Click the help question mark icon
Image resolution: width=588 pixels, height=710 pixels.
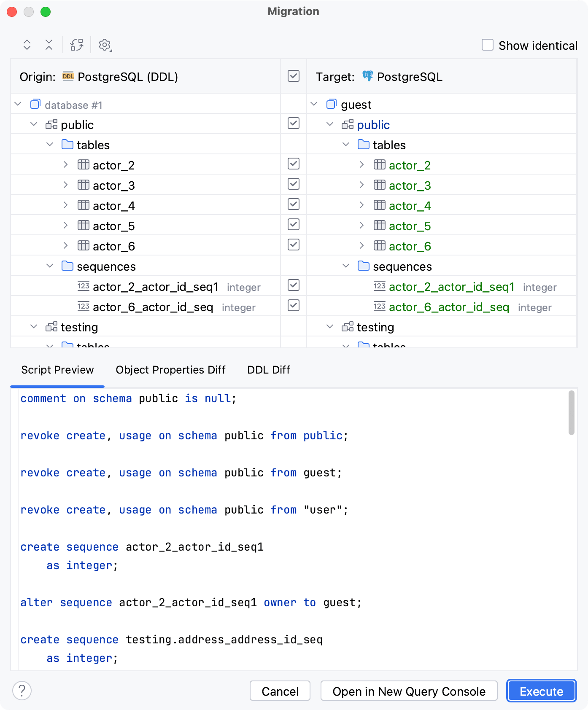22,691
